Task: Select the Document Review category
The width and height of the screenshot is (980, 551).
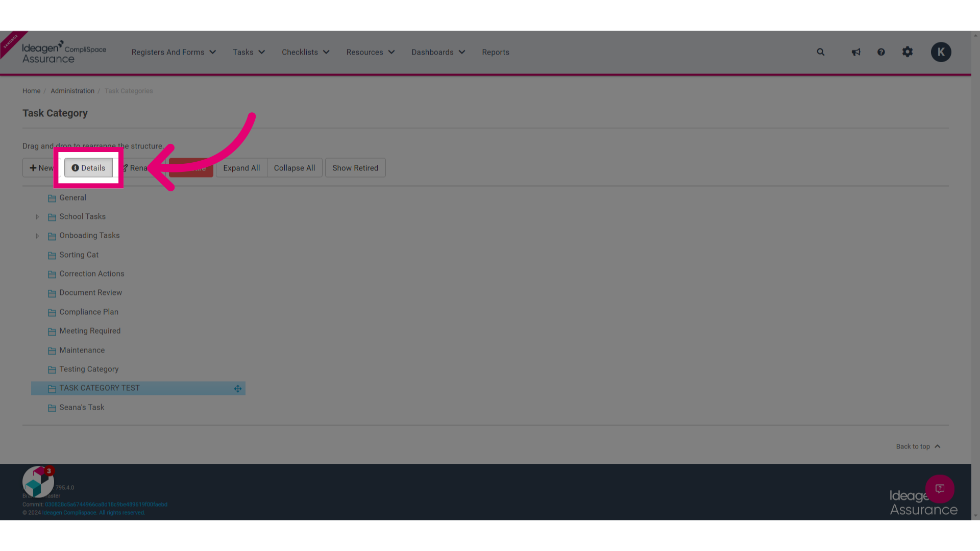Action: (90, 293)
